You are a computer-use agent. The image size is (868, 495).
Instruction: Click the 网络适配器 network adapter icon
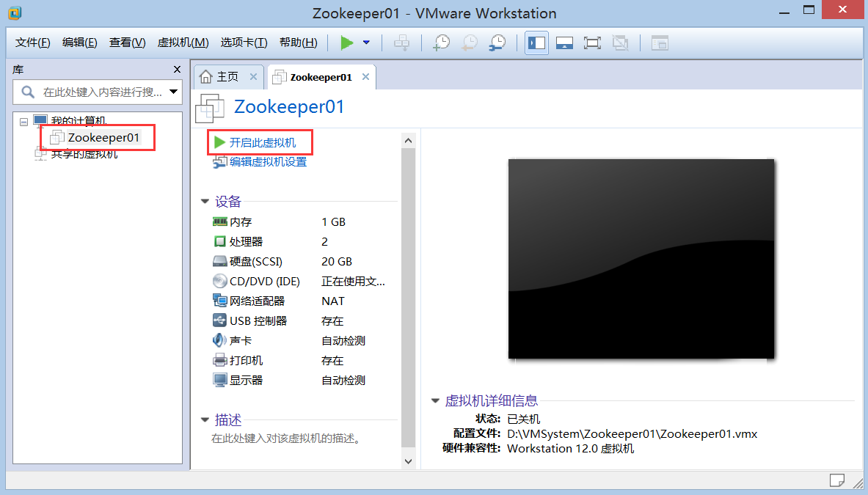tap(220, 301)
